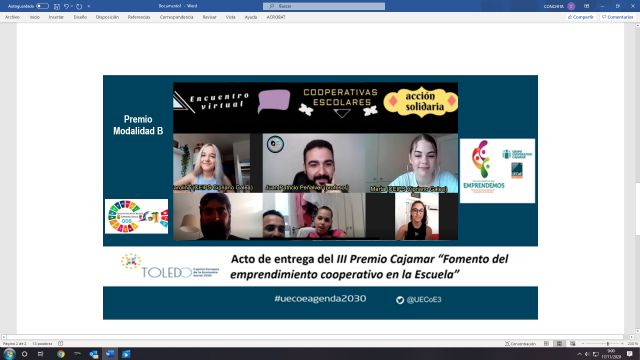
Task: Open the Ayuda ribbon tab
Action: pyautogui.click(x=251, y=17)
